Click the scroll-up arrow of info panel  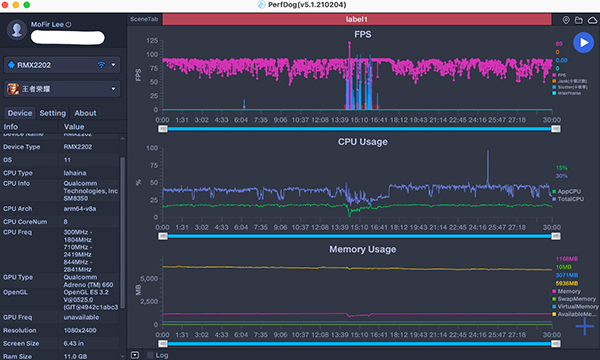tap(122, 138)
